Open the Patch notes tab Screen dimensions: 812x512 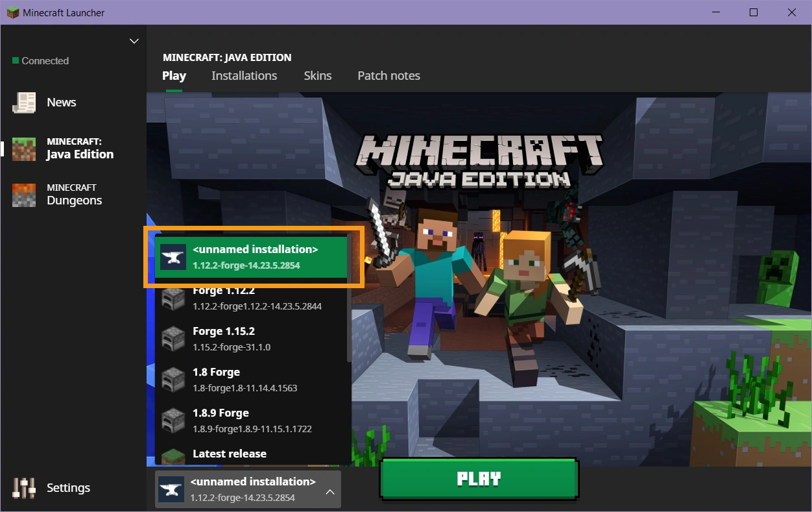(x=389, y=76)
